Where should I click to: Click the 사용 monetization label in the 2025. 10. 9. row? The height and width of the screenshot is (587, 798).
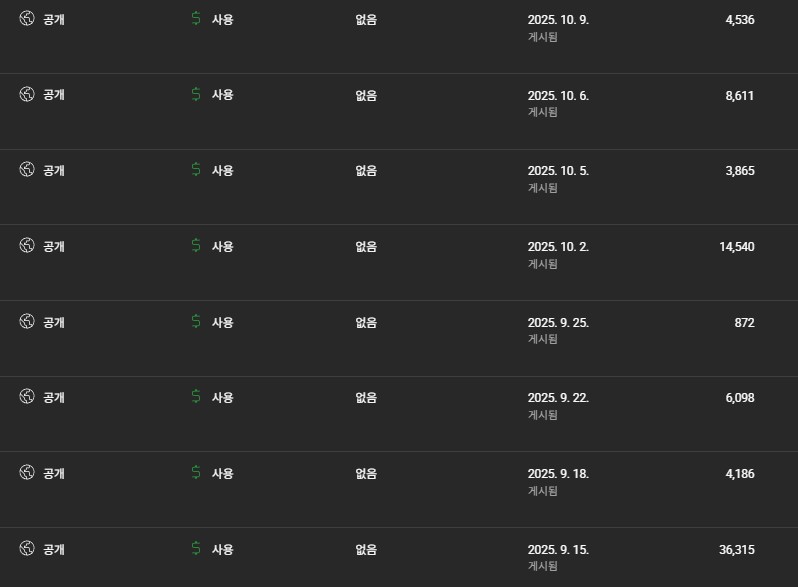tap(222, 19)
